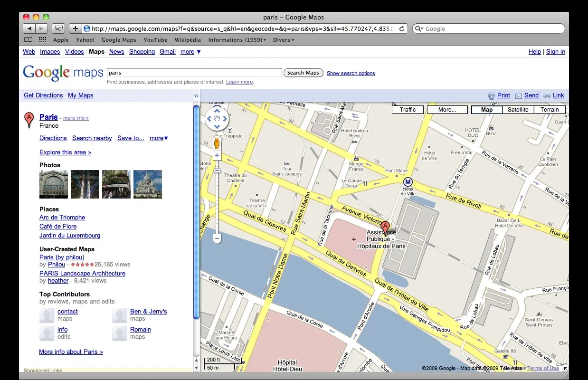588x380 pixels.
Task: Switch to Terrain view
Action: (x=550, y=110)
